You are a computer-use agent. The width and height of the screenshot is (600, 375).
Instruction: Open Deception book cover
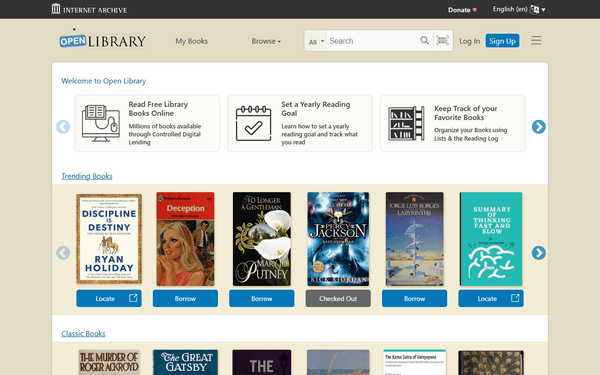[x=185, y=239]
